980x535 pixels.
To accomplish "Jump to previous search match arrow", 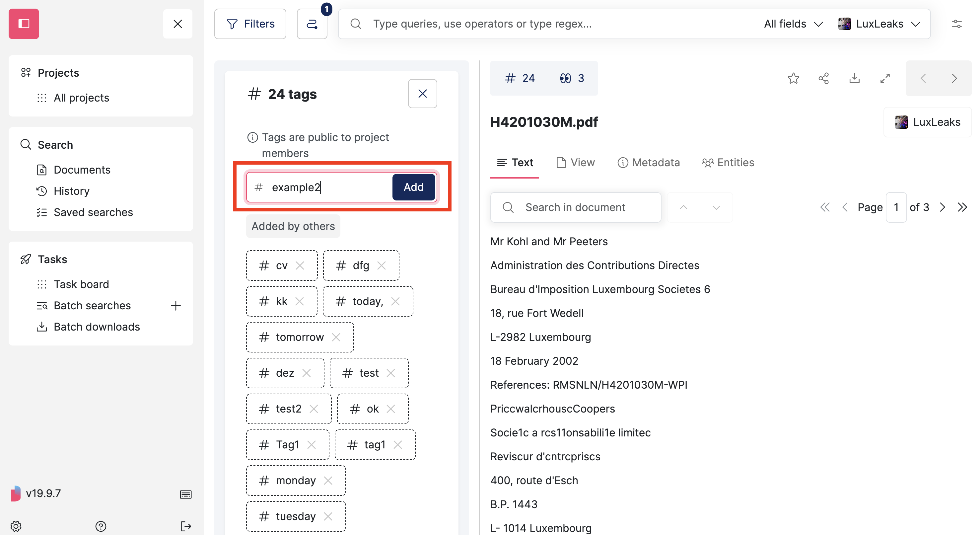I will pyautogui.click(x=683, y=207).
